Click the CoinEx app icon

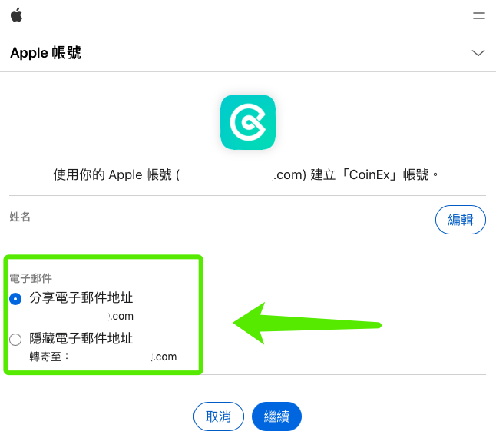pos(248,122)
